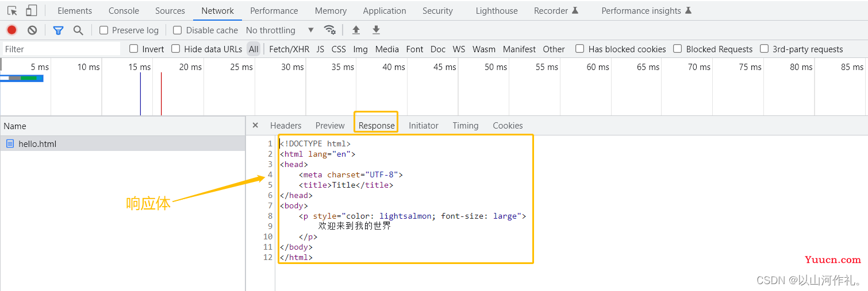Filter requests by Other
Image resolution: width=868 pixels, height=291 pixels.
pos(554,49)
